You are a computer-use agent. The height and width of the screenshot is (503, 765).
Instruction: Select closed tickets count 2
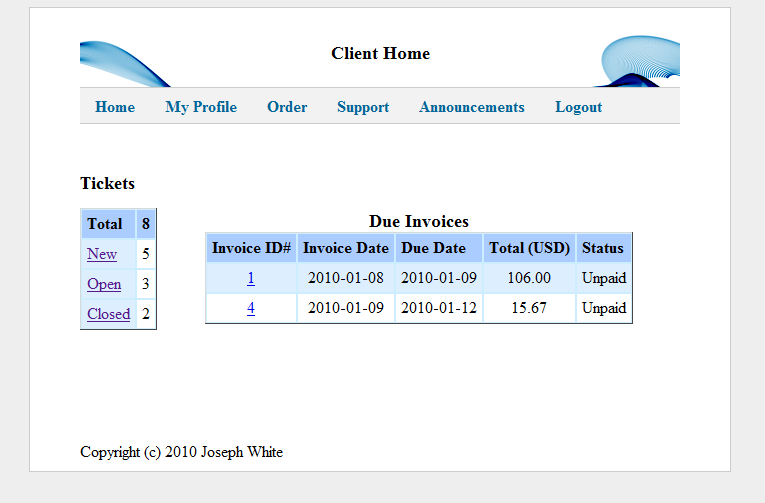point(146,314)
